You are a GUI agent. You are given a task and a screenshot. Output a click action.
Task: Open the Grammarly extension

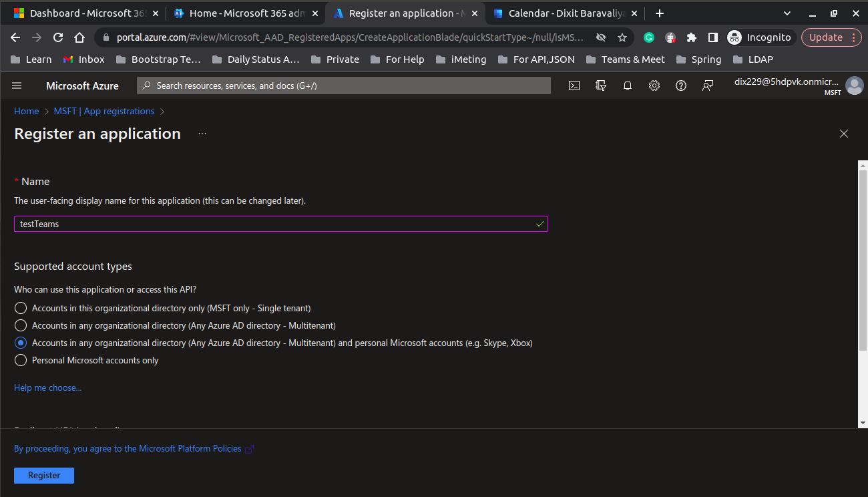coord(649,37)
